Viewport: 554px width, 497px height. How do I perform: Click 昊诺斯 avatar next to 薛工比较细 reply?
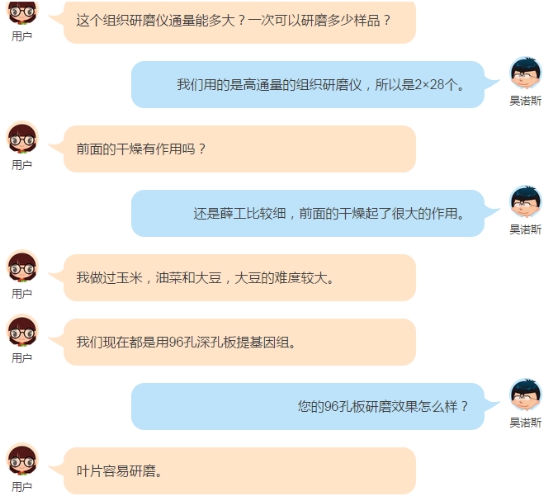tap(525, 202)
